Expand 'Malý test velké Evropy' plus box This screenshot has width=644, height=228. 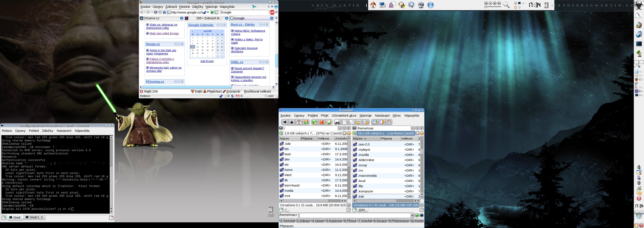point(148,33)
